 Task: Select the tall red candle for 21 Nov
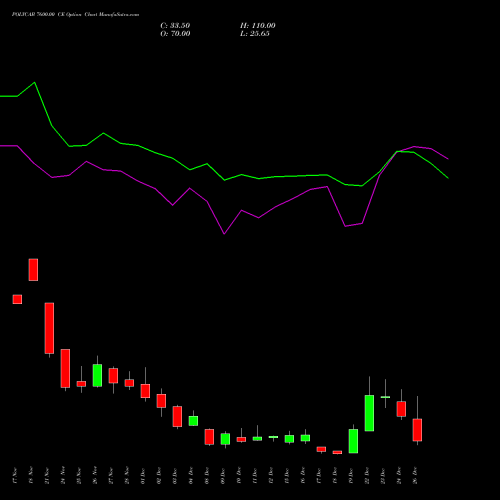pyautogui.click(x=49, y=328)
